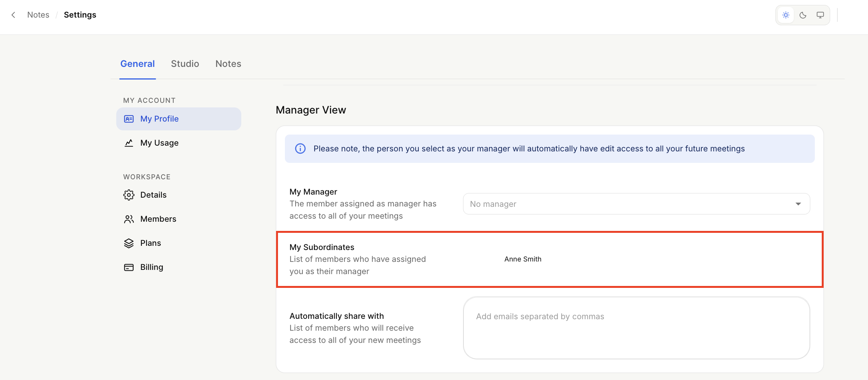This screenshot has width=868, height=380.
Task: Click the My Profile card icon
Action: pos(129,119)
